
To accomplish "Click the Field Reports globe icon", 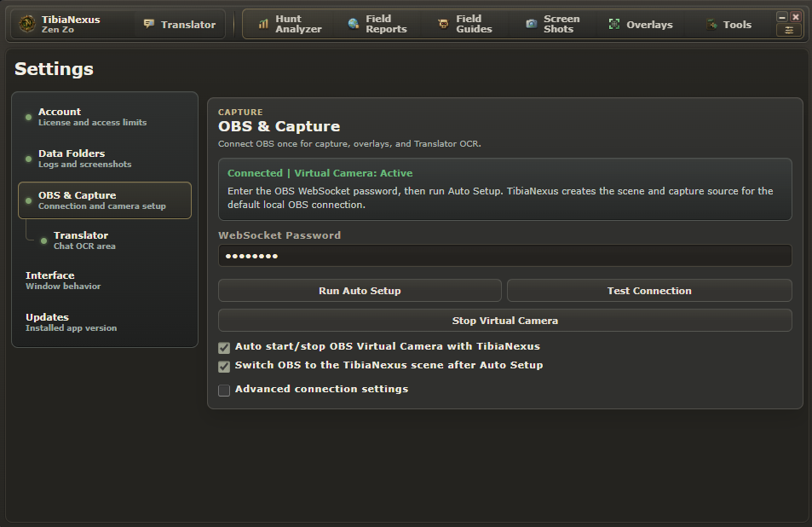I will click(354, 24).
